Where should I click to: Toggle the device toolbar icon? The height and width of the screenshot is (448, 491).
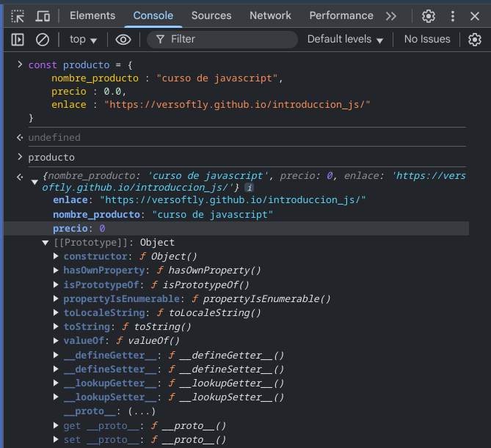pos(43,16)
